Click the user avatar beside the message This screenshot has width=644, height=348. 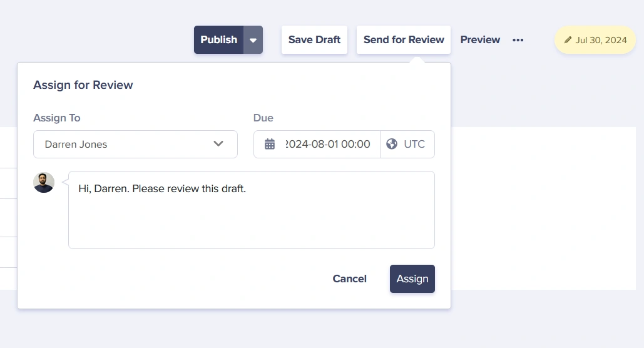(x=44, y=183)
